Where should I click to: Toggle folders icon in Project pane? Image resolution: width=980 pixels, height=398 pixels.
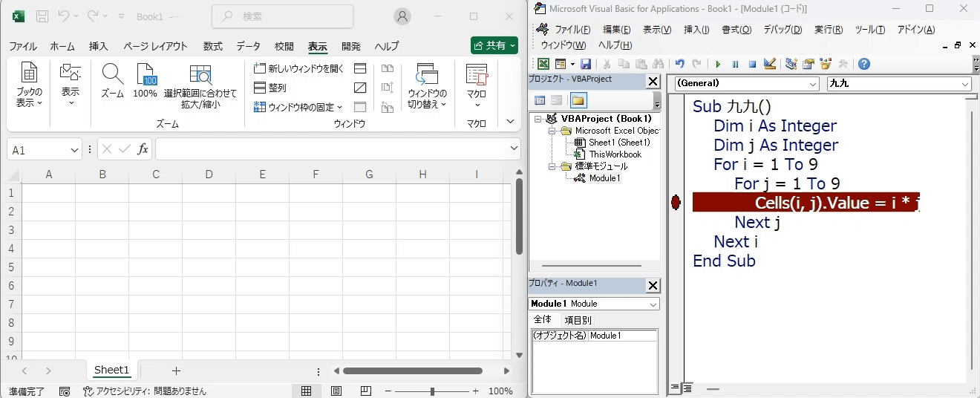tap(578, 100)
